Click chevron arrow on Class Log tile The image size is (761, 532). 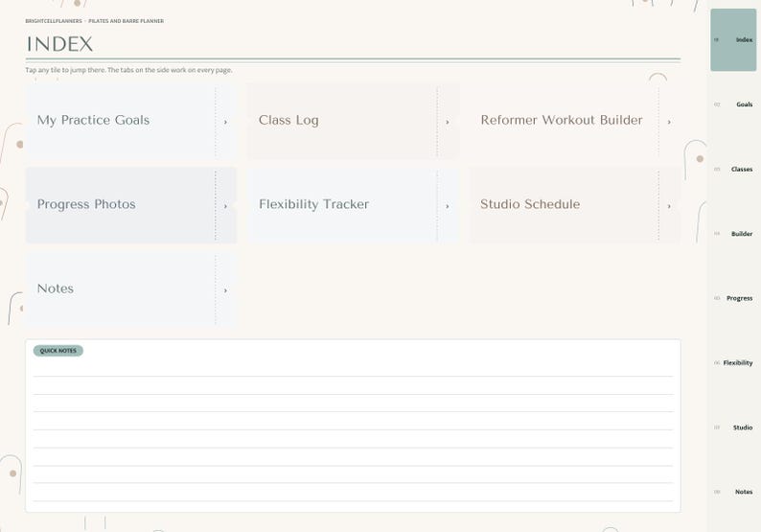click(448, 122)
